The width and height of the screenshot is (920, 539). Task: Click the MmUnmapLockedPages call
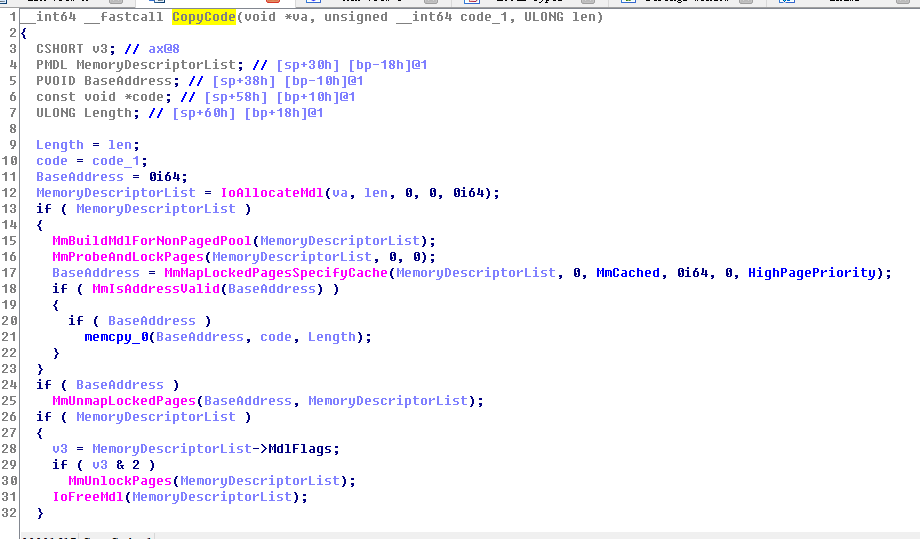124,401
